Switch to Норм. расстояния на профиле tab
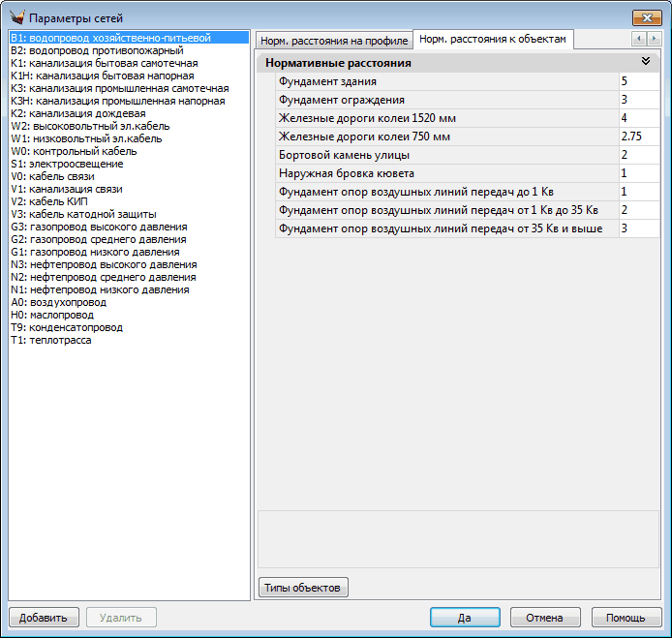The width and height of the screenshot is (672, 638). [333, 41]
